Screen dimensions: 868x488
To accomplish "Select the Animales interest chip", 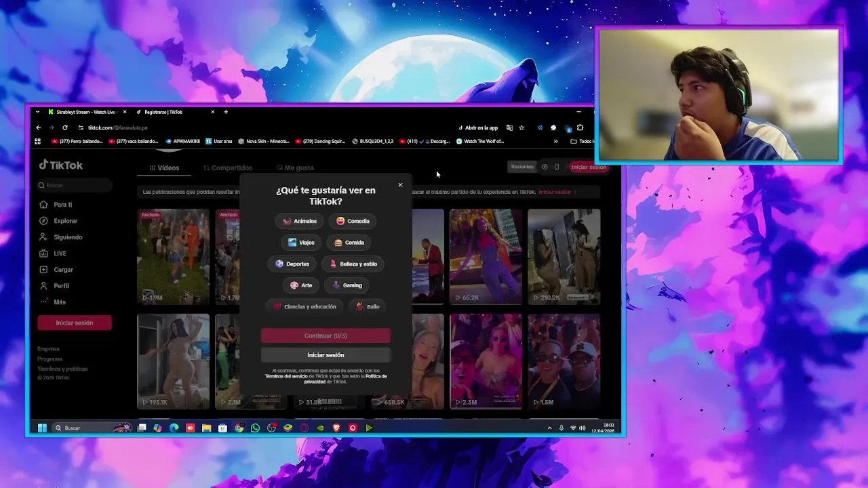I will 300,221.
